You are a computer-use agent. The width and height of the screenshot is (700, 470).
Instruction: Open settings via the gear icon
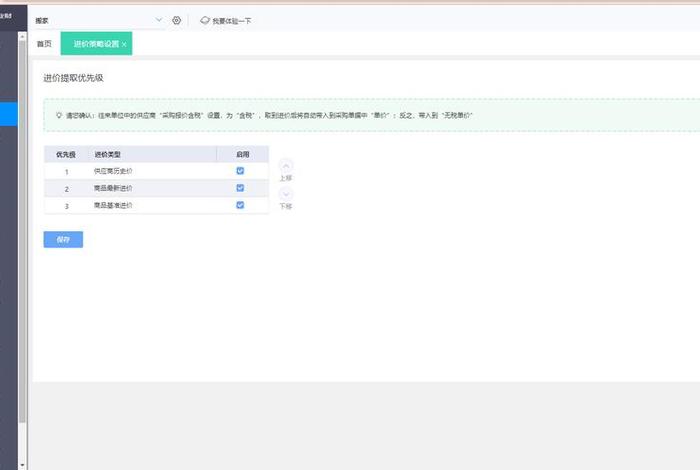click(177, 20)
